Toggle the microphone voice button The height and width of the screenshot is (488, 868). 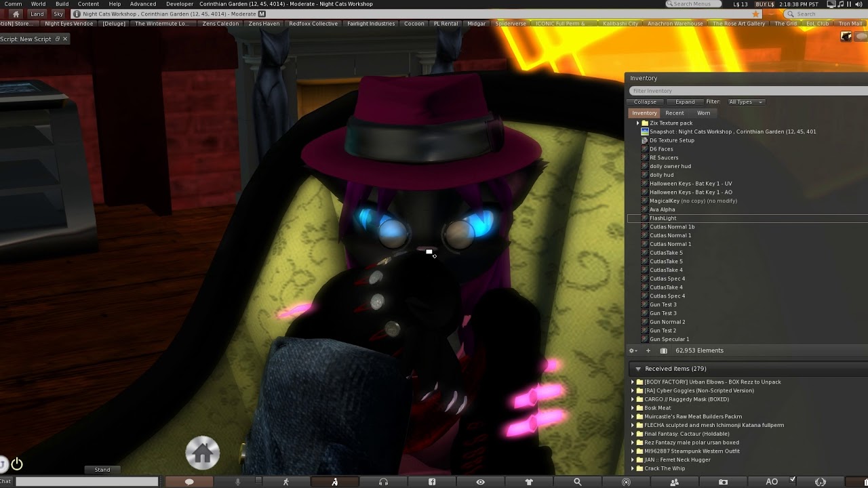click(237, 482)
